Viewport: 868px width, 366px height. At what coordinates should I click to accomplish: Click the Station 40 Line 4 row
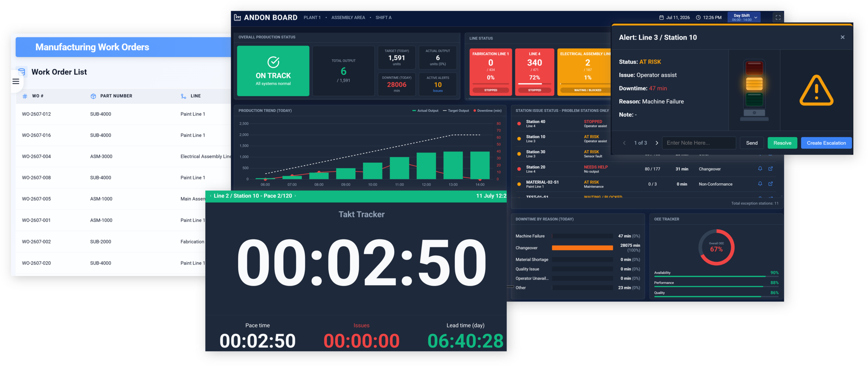(563, 124)
